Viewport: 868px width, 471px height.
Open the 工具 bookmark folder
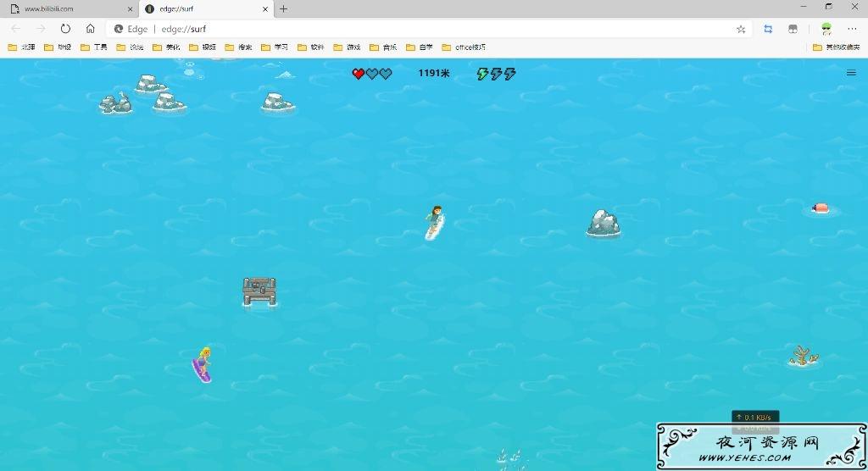[x=93, y=47]
